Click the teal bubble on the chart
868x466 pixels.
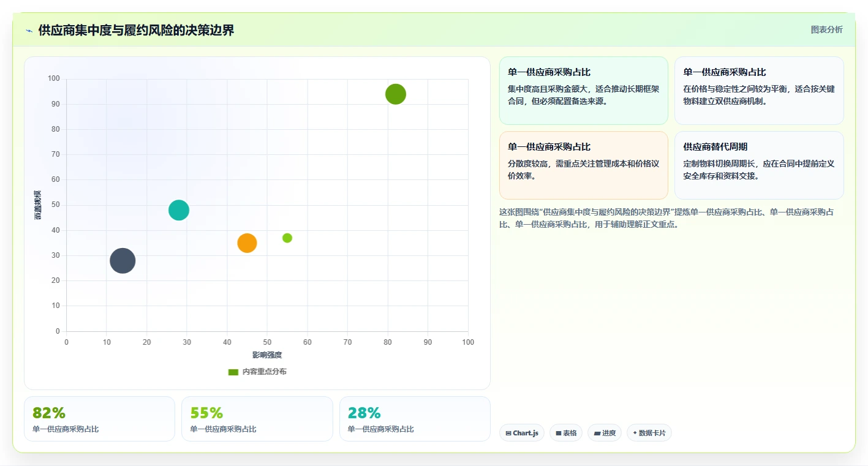coord(179,210)
